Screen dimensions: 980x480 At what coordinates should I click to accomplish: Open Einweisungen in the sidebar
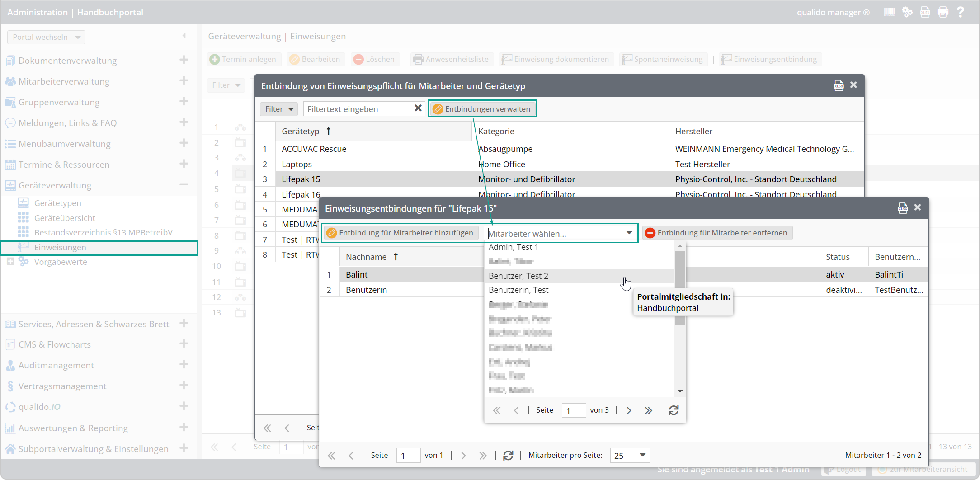60,248
